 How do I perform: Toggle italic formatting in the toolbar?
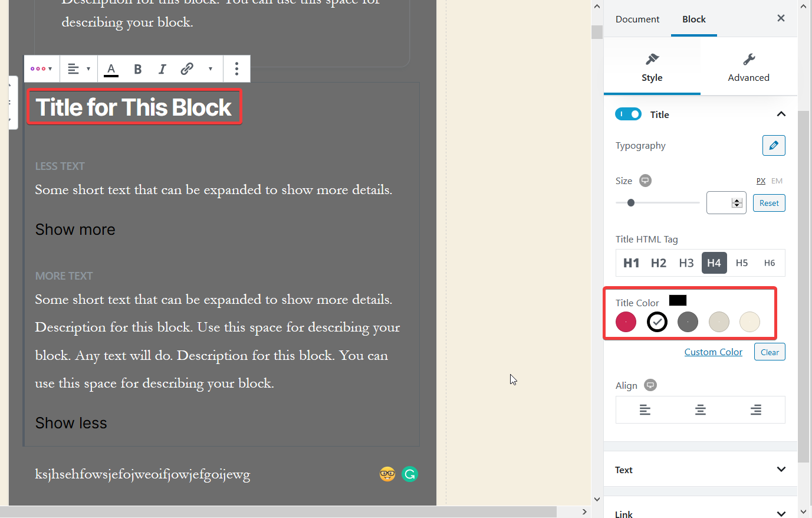162,69
